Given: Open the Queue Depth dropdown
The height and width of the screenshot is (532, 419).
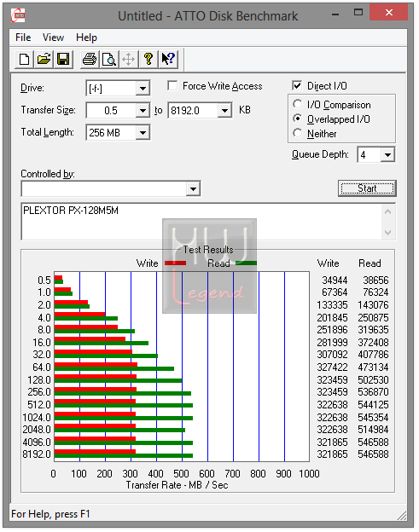Looking at the screenshot, I should coord(387,155).
